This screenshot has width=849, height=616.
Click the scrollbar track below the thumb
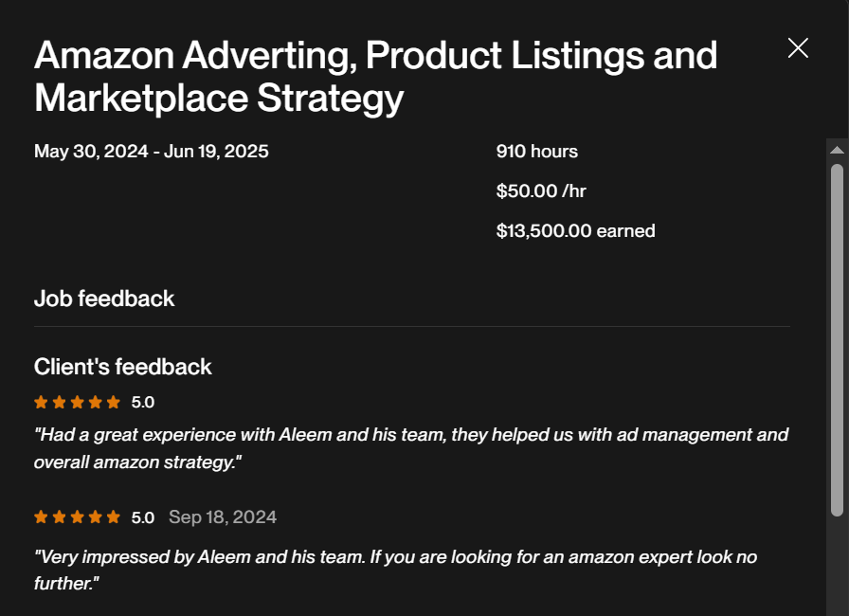pos(837,567)
